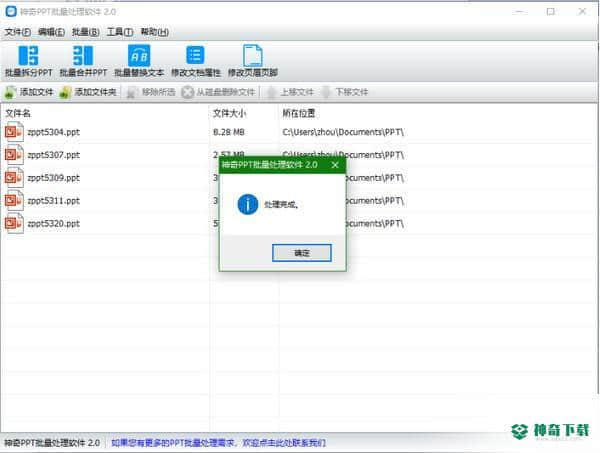Click 添加文件夹 add folder button
The width and height of the screenshot is (600, 453).
(x=88, y=92)
